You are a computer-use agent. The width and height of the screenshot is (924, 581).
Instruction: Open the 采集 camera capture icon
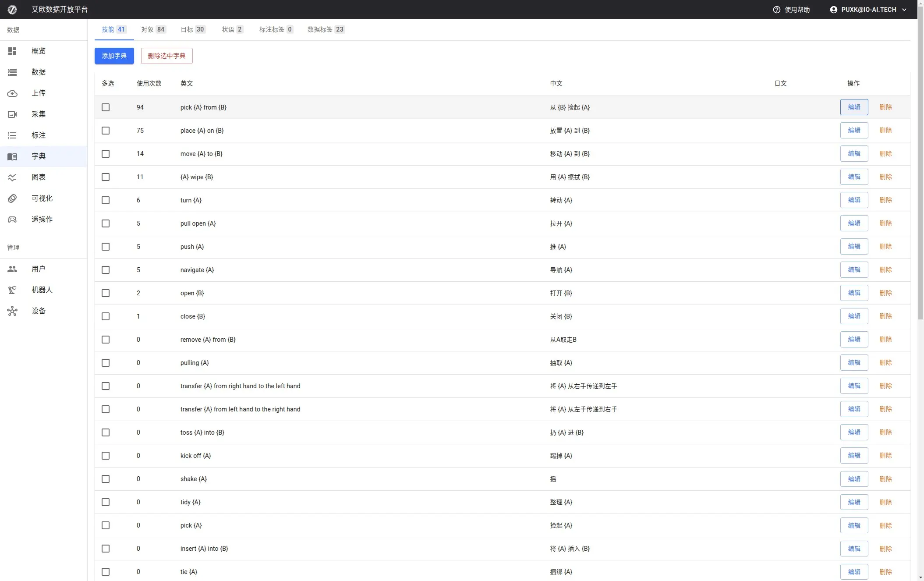coord(12,114)
